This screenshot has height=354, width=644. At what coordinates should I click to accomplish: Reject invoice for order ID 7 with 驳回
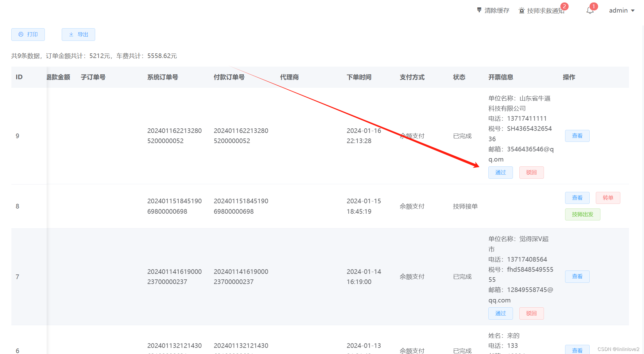pyautogui.click(x=531, y=313)
